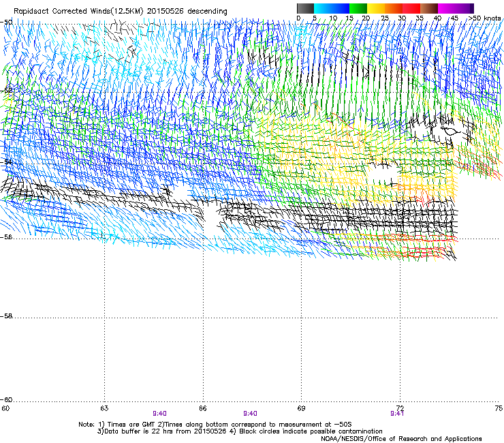Viewport: 504px width, 443px height.
Task: Click the 'Times are GMT' note line
Action: [215, 425]
